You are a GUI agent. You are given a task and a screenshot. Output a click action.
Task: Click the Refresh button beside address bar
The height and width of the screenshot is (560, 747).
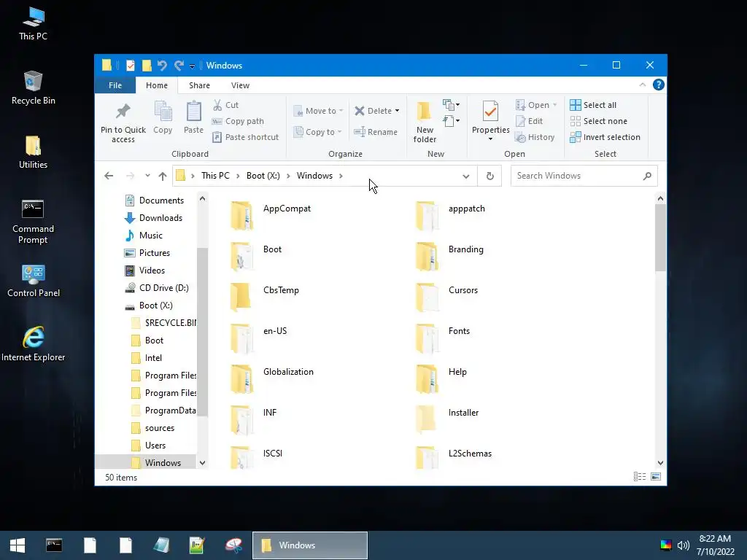pyautogui.click(x=489, y=176)
